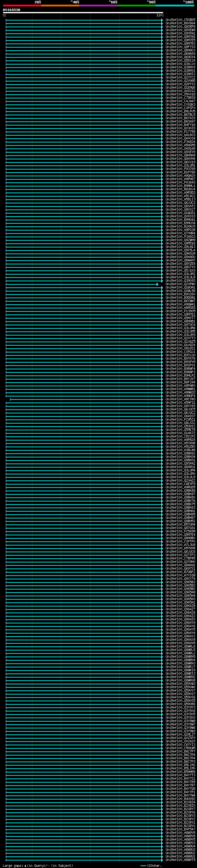Select the UniRef100_Q39093 label
The image size is (197, 868).
coord(180,281)
